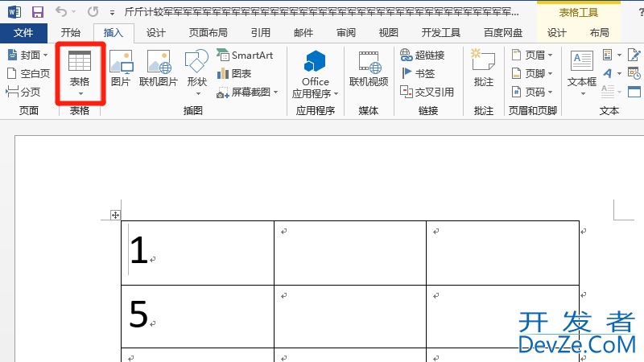This screenshot has height=362, width=644.
Task: Open the 页眉 header dropdown
Action: tap(532, 55)
